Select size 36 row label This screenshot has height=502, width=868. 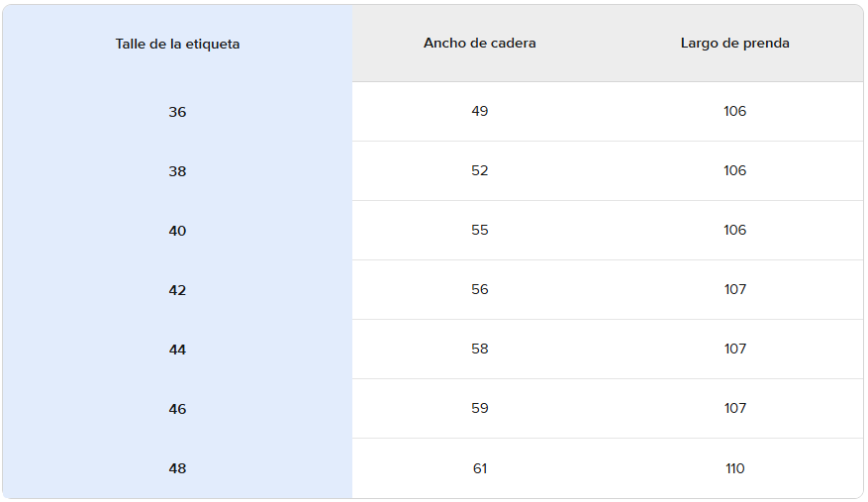177,112
